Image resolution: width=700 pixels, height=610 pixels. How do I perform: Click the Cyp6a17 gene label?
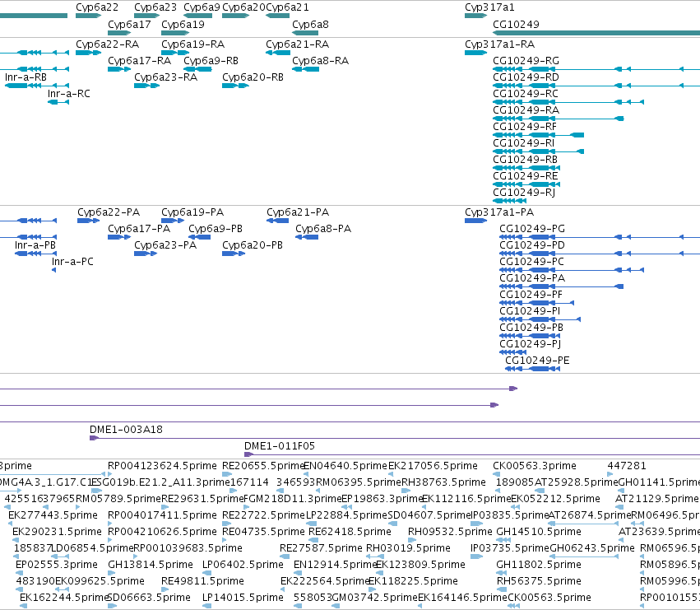[x=129, y=24]
